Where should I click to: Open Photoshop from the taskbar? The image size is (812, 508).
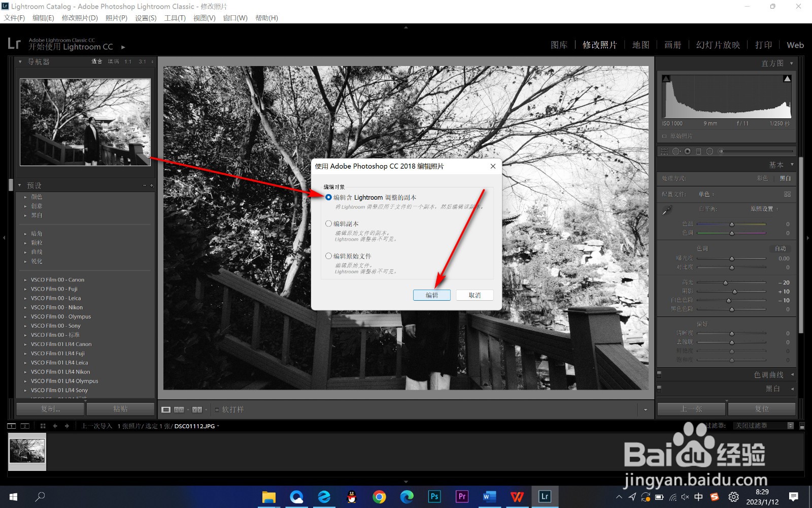434,496
